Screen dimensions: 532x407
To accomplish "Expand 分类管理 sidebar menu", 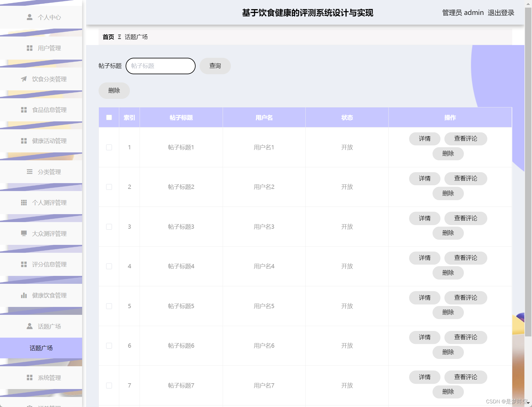I will [41, 172].
